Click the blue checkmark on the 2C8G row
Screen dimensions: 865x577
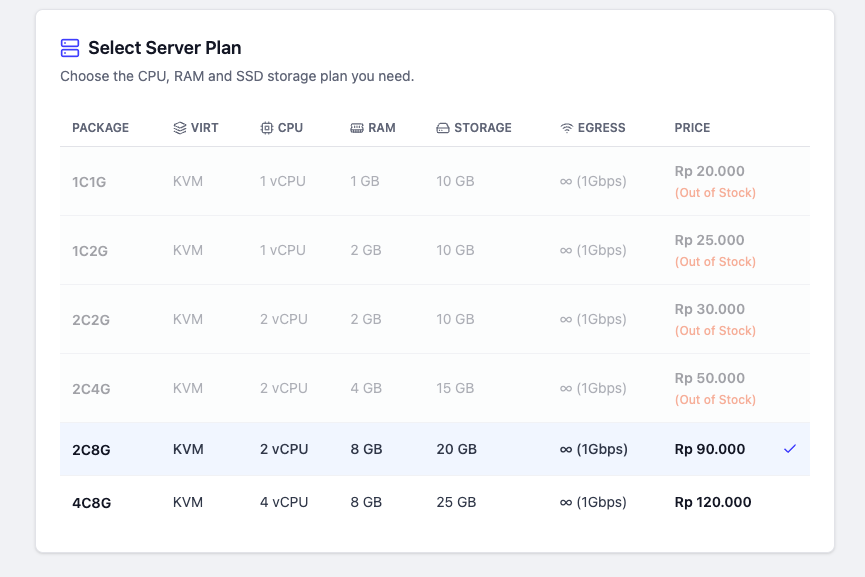point(790,449)
